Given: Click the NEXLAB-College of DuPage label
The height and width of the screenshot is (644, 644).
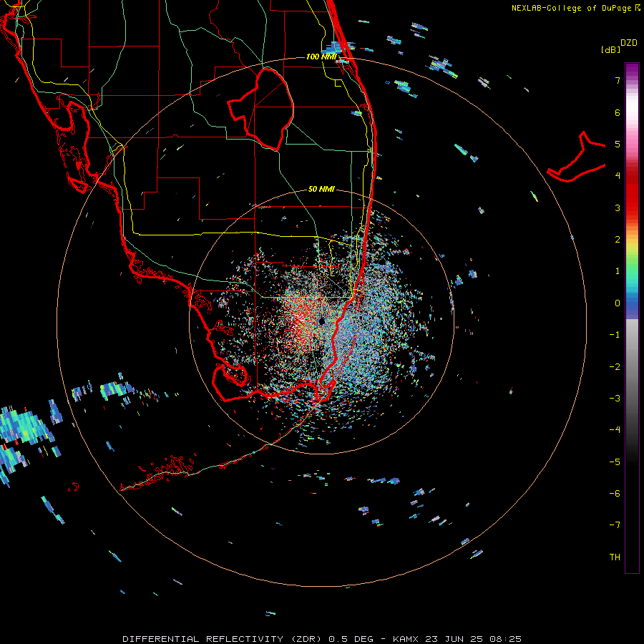Looking at the screenshot, I should click(571, 8).
